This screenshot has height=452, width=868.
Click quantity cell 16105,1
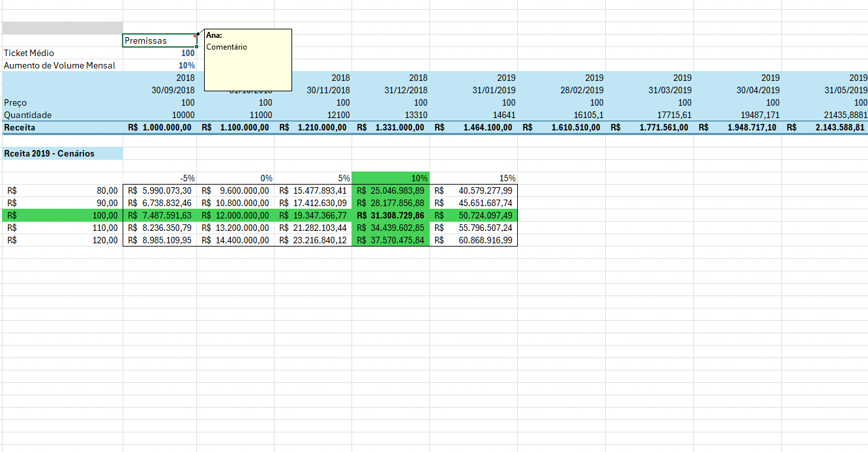pyautogui.click(x=561, y=115)
